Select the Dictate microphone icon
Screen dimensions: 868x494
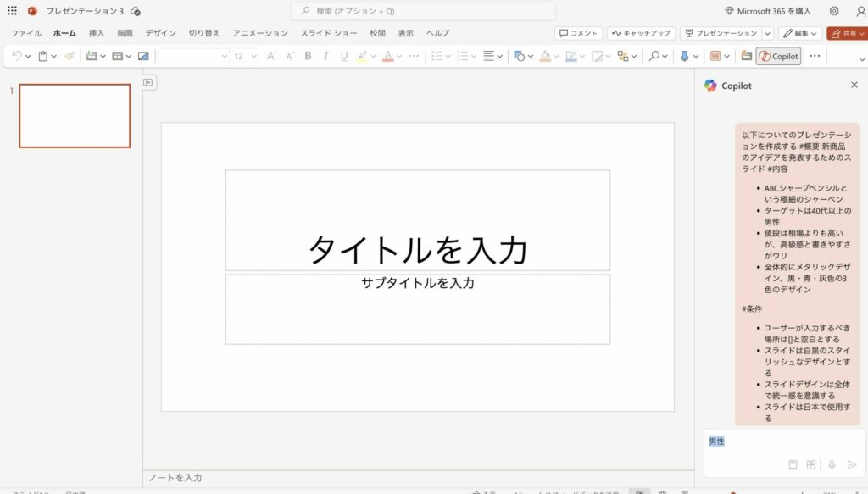tap(684, 56)
